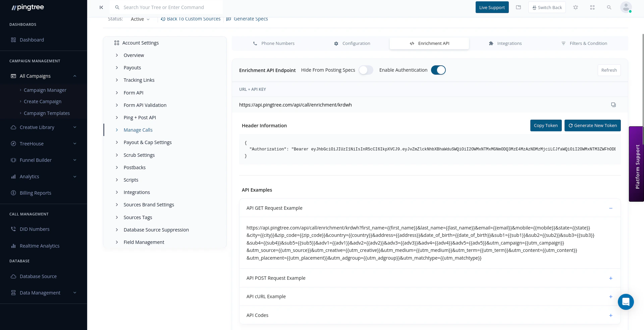The image size is (644, 330).
Task: Open the Status Active dropdown
Action: point(140,19)
